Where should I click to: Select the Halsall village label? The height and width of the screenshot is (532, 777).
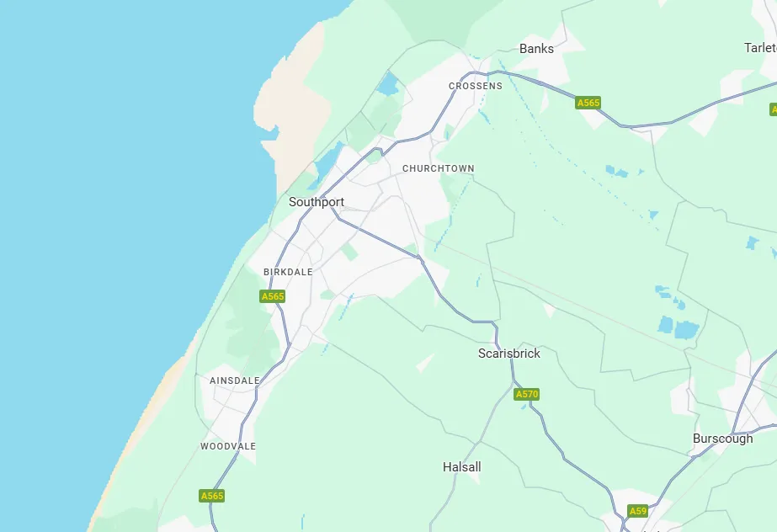(462, 466)
